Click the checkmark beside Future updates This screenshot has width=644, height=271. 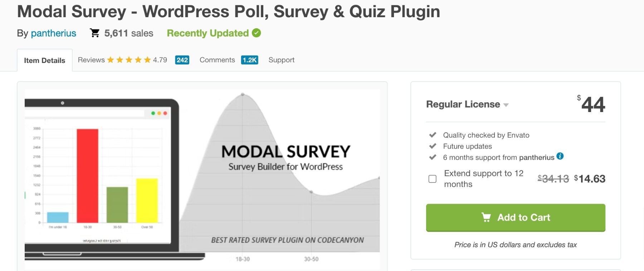[432, 146]
